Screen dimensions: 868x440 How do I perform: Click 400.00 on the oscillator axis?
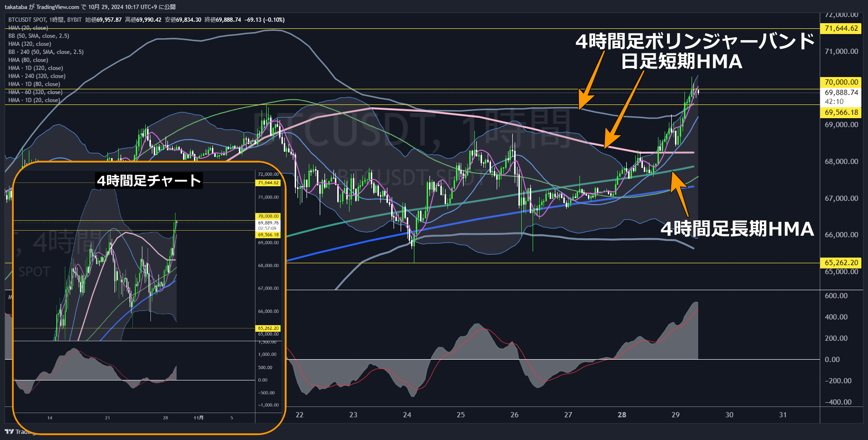(x=836, y=317)
